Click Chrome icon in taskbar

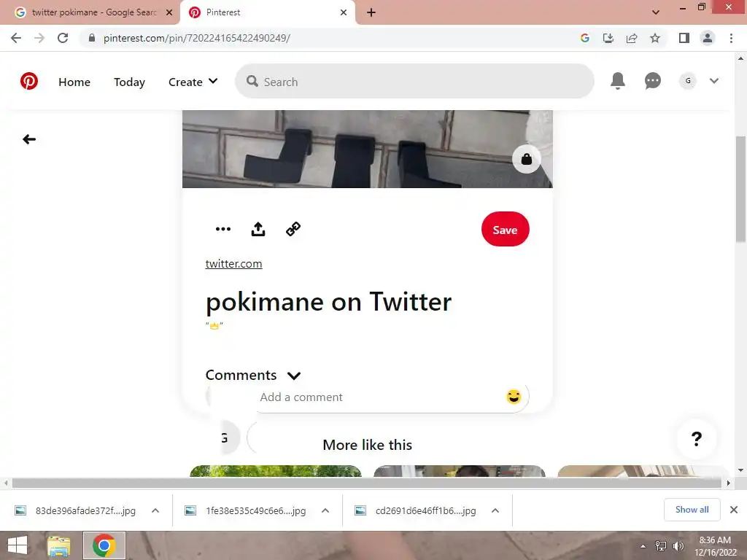(104, 545)
